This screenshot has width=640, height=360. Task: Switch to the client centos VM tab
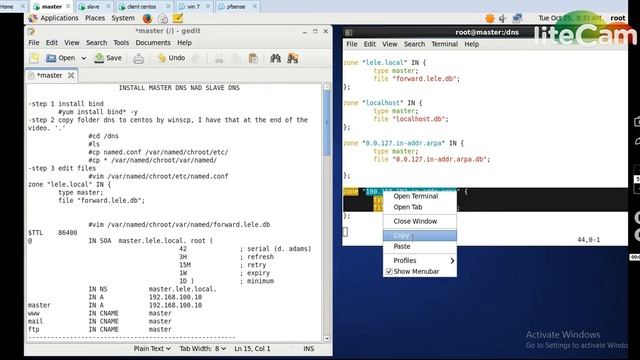pos(142,7)
